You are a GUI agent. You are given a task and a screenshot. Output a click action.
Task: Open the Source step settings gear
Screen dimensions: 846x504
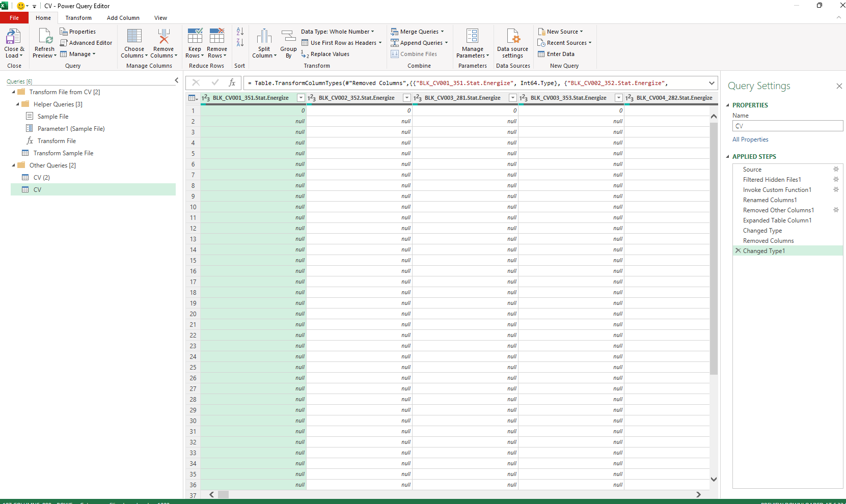coord(836,169)
